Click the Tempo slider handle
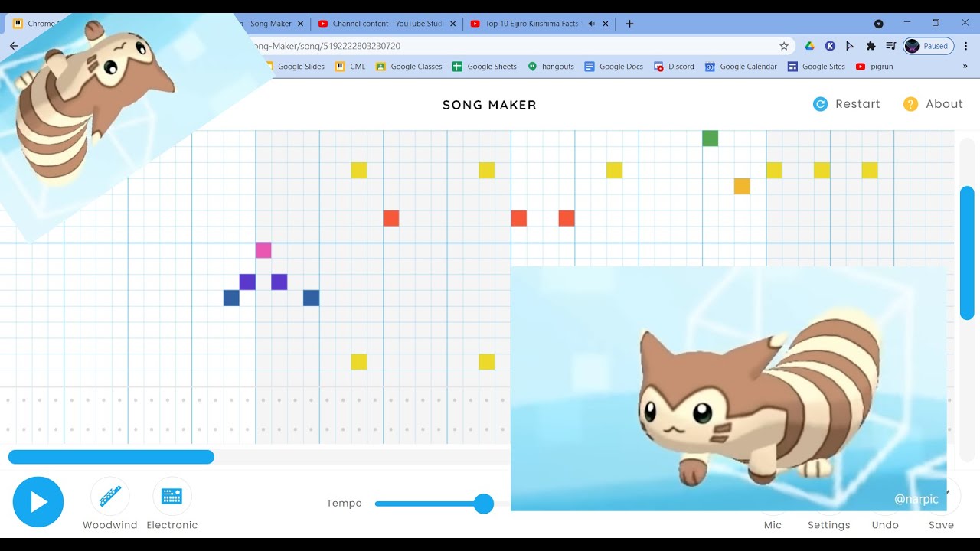Image resolution: width=980 pixels, height=551 pixels. tap(484, 504)
